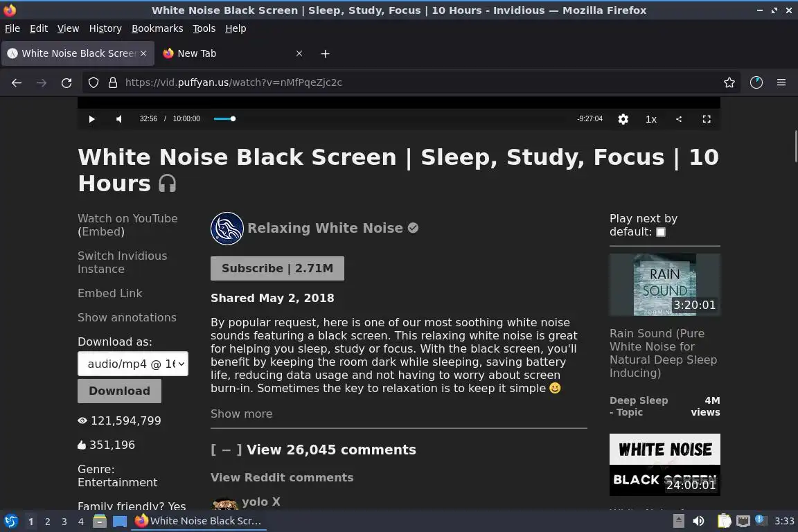798x532 pixels.
Task: Open yolo X commenter name
Action: (261, 502)
